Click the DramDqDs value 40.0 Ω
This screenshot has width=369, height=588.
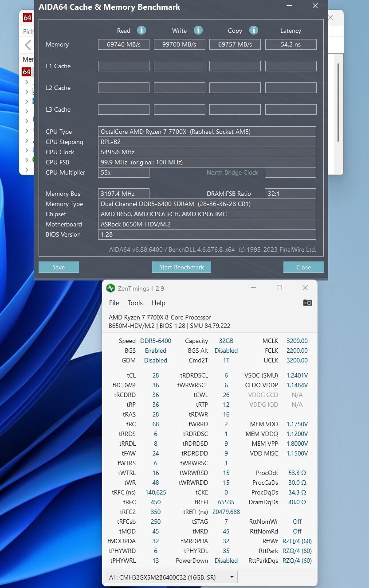coord(297,502)
